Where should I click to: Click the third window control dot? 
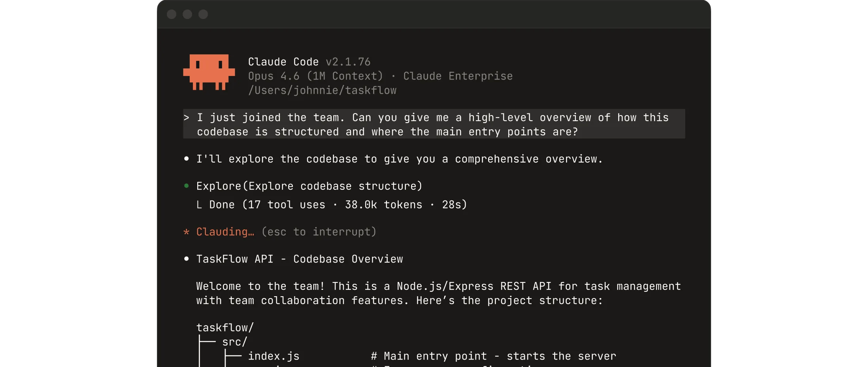(203, 15)
